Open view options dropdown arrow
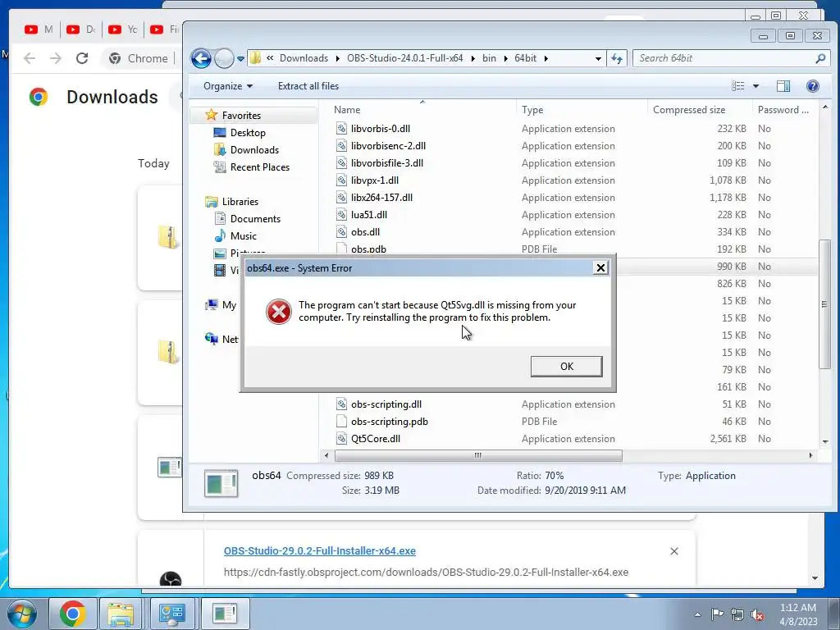The width and height of the screenshot is (840, 630). point(756,85)
